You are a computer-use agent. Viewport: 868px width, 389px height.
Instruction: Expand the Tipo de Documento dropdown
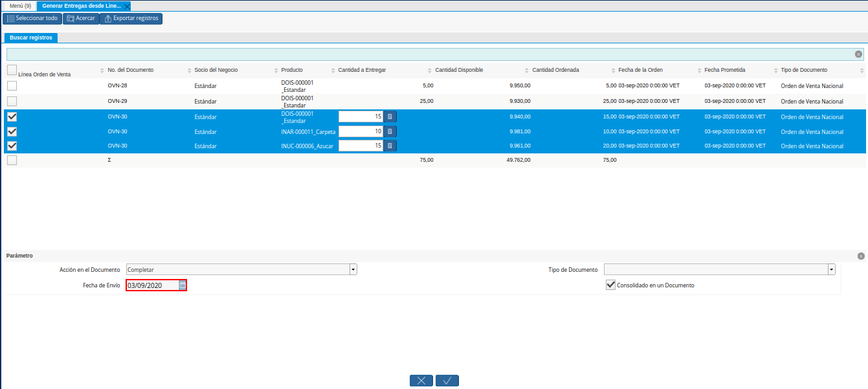pyautogui.click(x=831, y=269)
